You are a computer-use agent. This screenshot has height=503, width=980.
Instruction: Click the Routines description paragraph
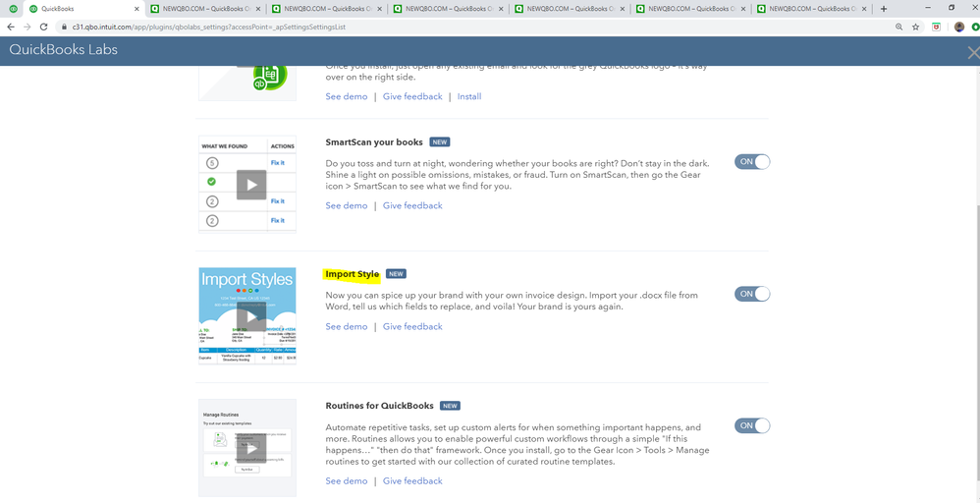517,445
